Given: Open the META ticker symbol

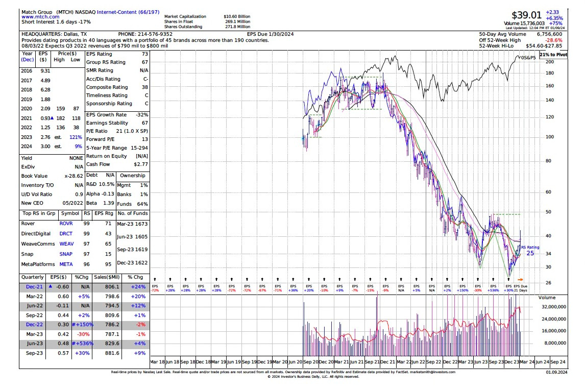Looking at the screenshot, I should (x=66, y=264).
